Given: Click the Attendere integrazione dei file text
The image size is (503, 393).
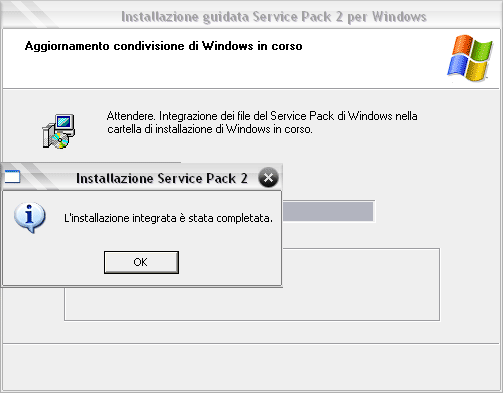Looking at the screenshot, I should 262,122.
